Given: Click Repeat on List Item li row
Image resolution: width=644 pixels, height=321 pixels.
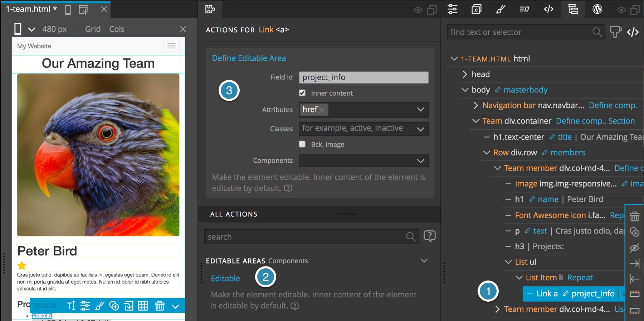Looking at the screenshot, I should tap(580, 278).
